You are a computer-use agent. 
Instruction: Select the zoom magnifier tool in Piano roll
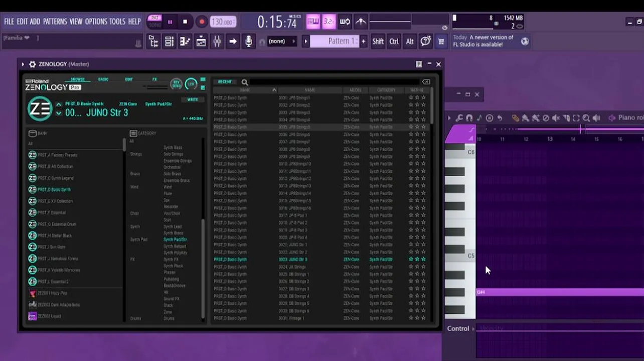[586, 118]
